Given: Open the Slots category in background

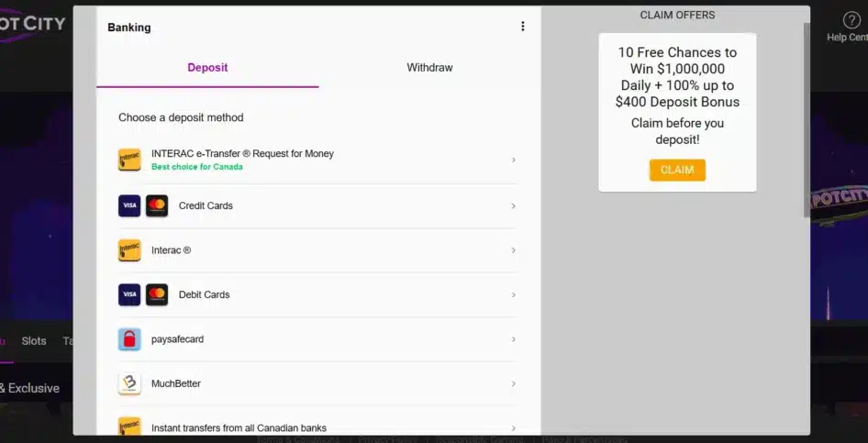Looking at the screenshot, I should coord(34,341).
